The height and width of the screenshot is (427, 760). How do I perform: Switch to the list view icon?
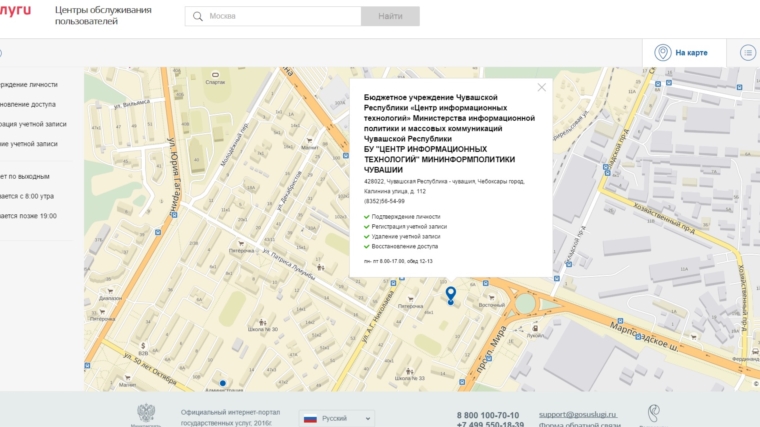[x=748, y=53]
